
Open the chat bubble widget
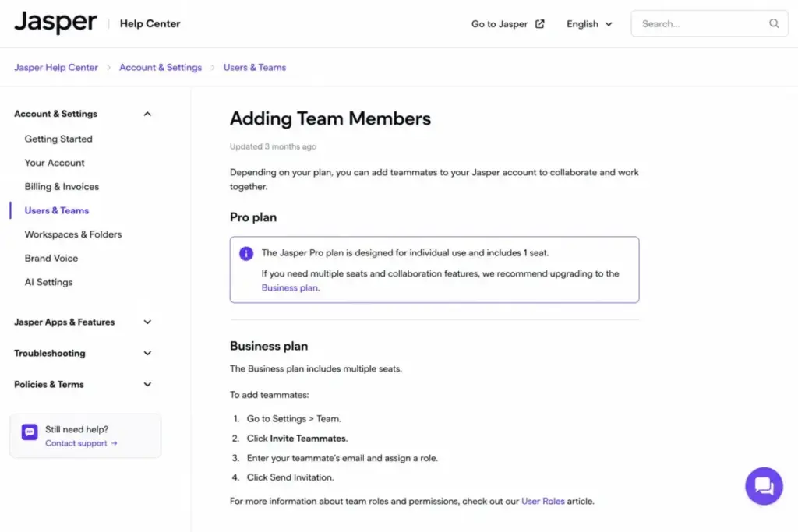(x=764, y=486)
